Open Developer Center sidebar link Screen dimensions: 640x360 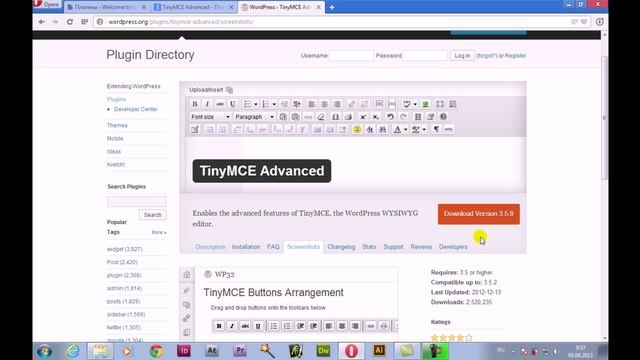(136, 109)
